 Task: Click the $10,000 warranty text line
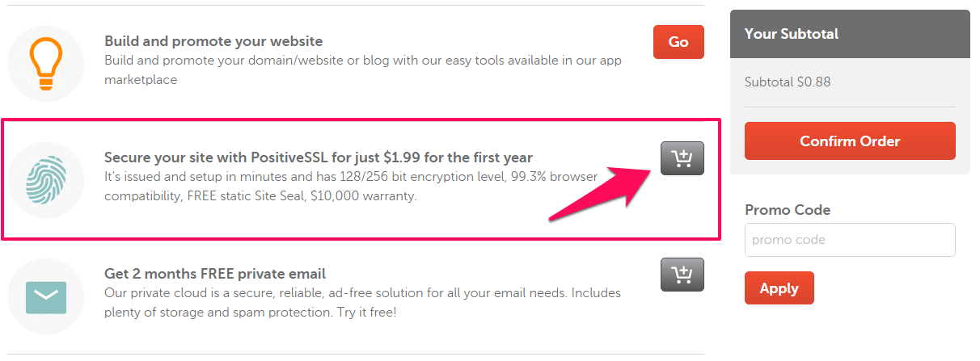[x=260, y=196]
